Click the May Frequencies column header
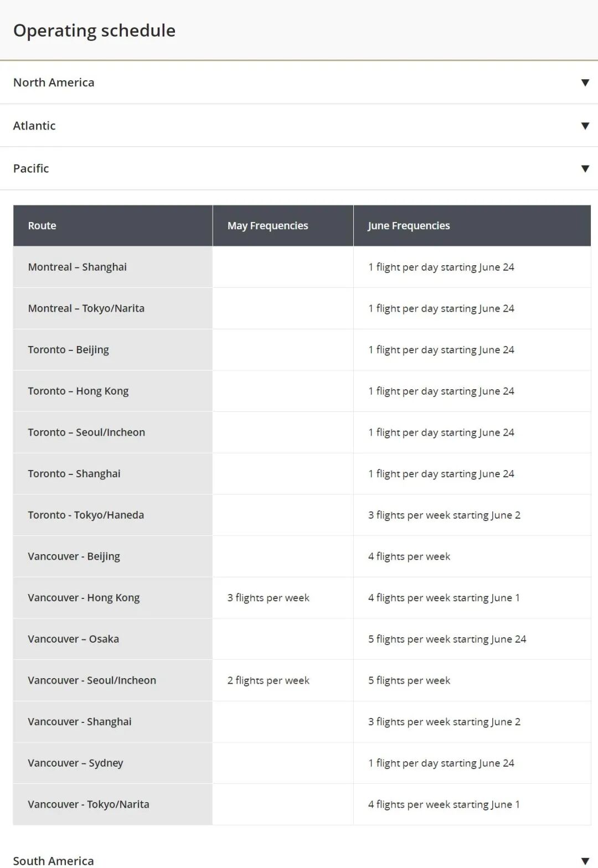Screen dimensions: 598x868 267,225
